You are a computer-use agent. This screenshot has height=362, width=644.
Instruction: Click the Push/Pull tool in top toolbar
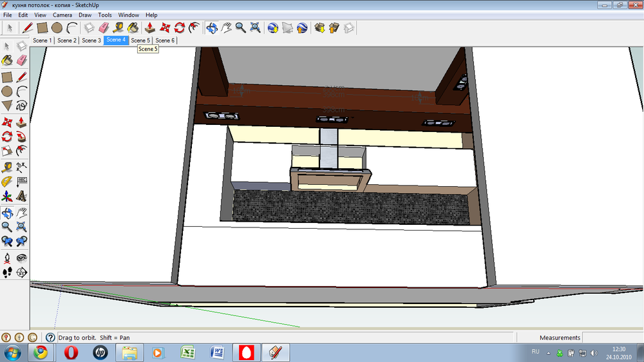click(149, 28)
